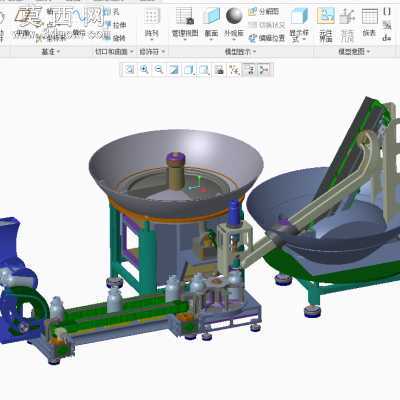Click the Display Style (显示样式) cube icon
400x400 pixels.
(299, 16)
